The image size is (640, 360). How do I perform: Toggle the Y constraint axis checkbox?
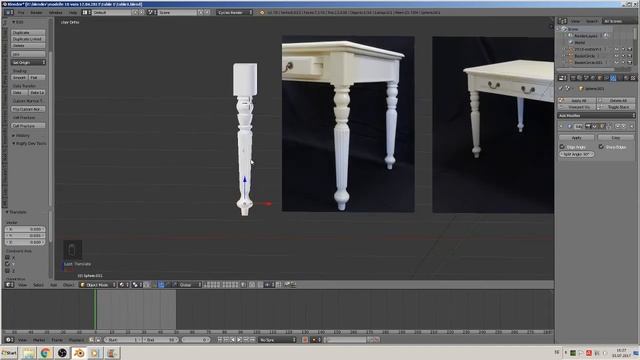7,264
